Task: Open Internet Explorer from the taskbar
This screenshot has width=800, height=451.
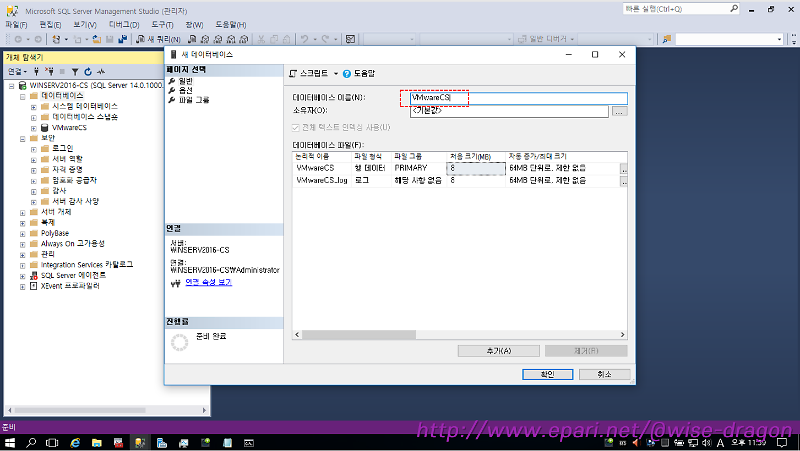Action: (75, 443)
